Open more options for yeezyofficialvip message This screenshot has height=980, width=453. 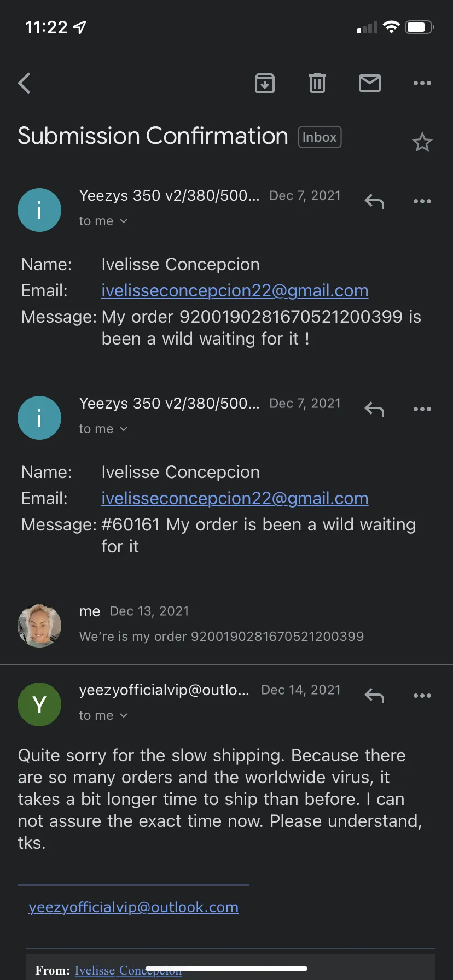point(422,696)
